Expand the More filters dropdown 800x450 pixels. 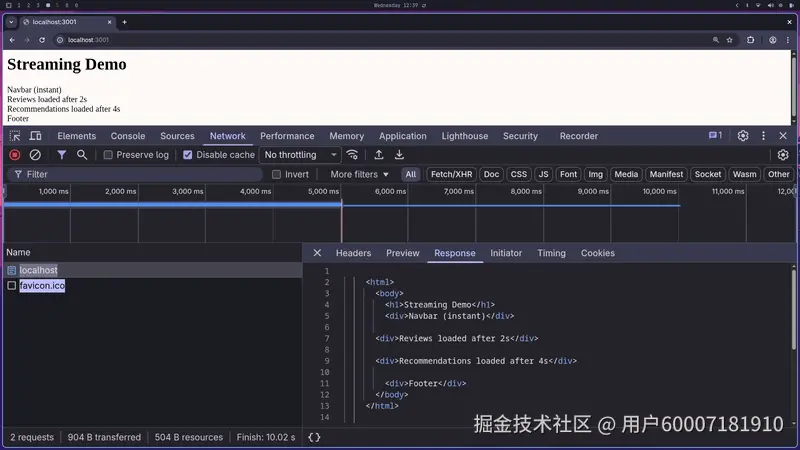(x=359, y=174)
